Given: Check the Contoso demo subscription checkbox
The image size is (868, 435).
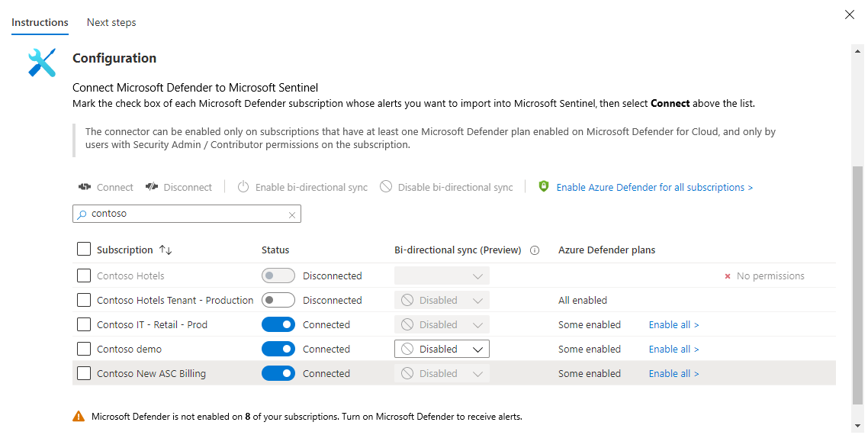Looking at the screenshot, I should click(84, 349).
